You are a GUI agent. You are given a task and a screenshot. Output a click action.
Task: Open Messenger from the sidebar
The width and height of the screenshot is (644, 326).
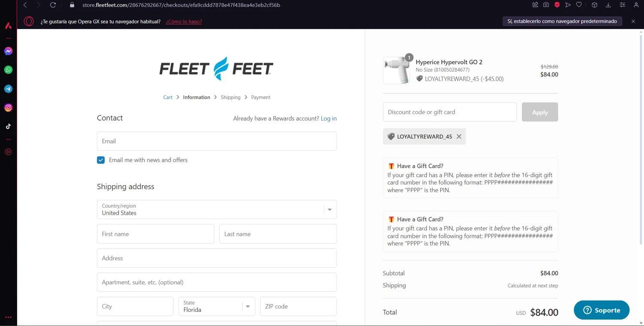tap(8, 51)
